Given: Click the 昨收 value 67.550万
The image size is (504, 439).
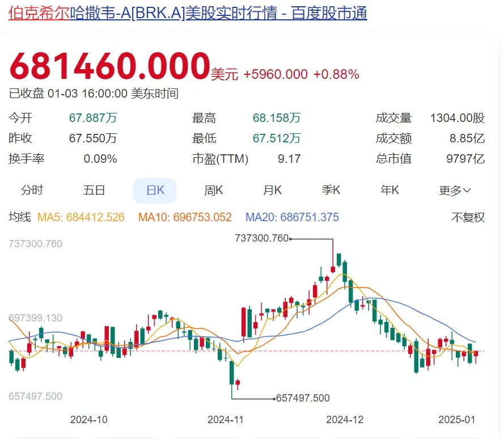Looking at the screenshot, I should tap(93, 138).
